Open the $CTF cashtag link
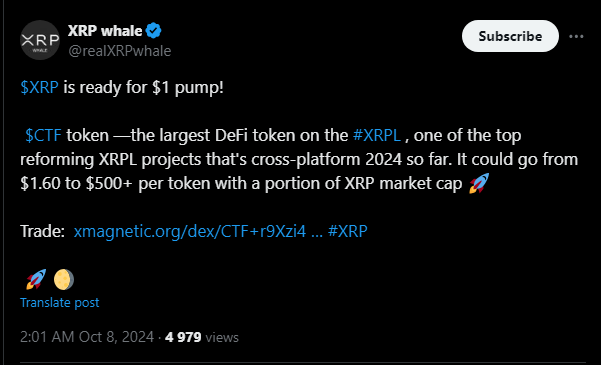This screenshot has height=365, width=601. click(43, 135)
